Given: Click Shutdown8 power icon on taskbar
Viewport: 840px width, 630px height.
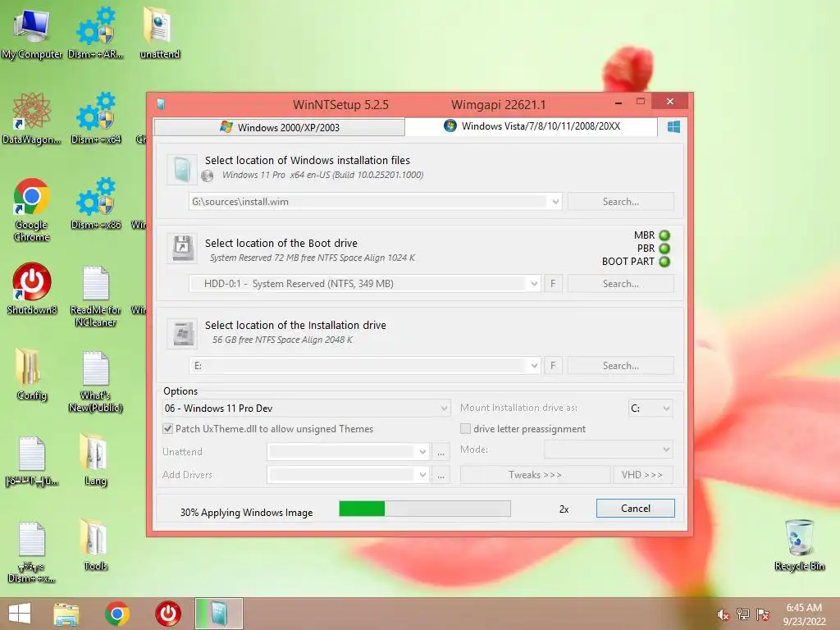Looking at the screenshot, I should point(168,614).
